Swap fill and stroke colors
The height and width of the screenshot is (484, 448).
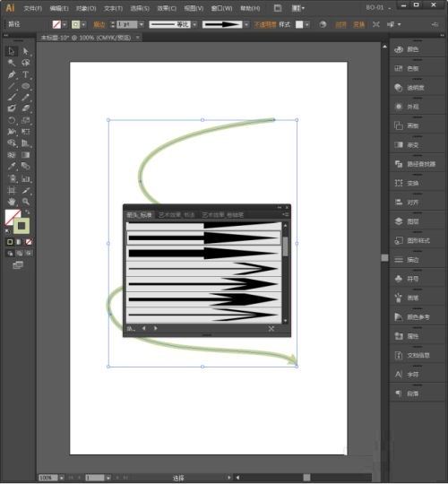[x=28, y=212]
